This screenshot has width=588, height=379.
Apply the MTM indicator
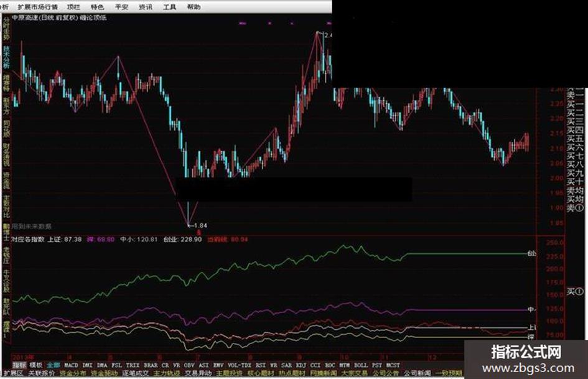pos(345,365)
